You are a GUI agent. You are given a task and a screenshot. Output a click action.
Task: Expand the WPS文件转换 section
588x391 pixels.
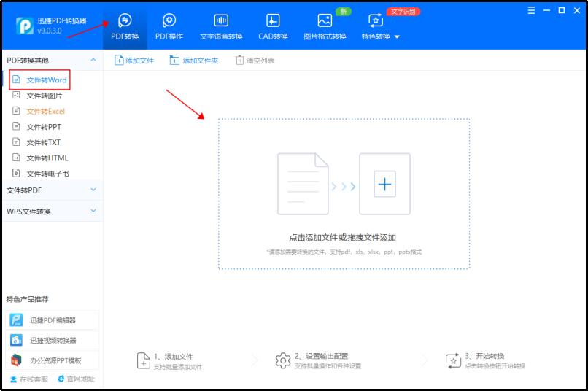(93, 211)
